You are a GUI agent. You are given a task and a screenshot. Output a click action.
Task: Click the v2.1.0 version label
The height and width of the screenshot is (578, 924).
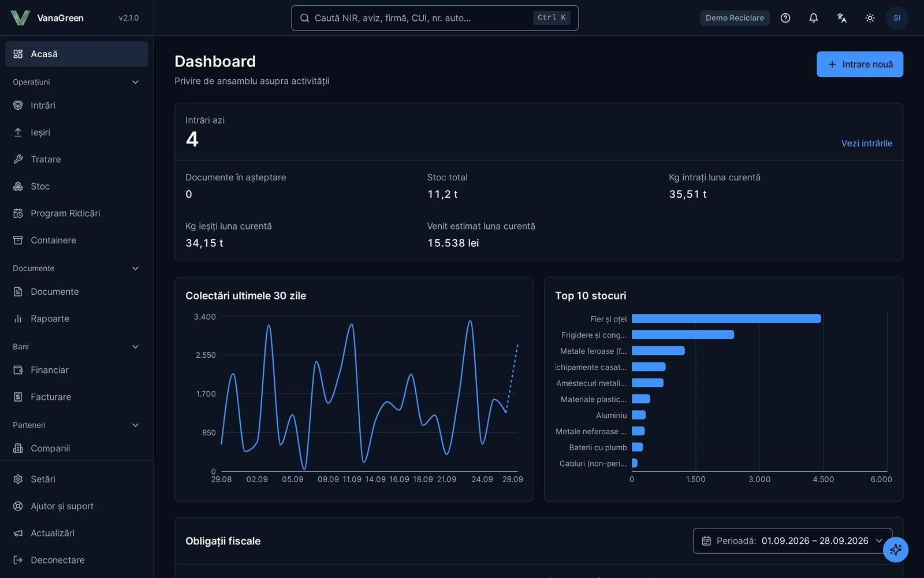129,18
